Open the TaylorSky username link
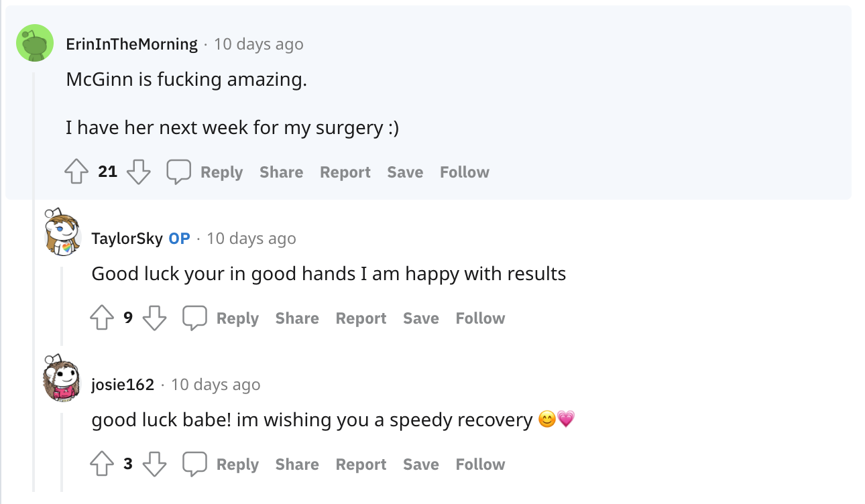Screen dimensions: 865x504 [127, 239]
